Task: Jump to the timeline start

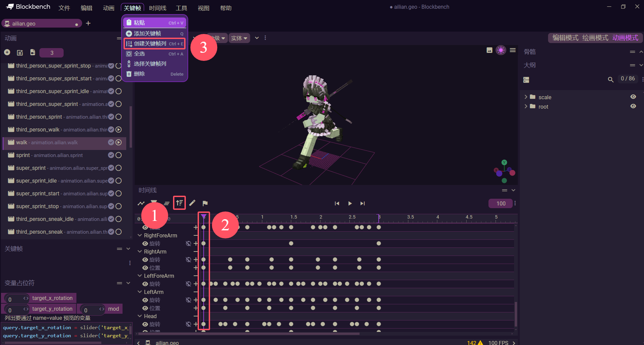Action: (x=337, y=203)
